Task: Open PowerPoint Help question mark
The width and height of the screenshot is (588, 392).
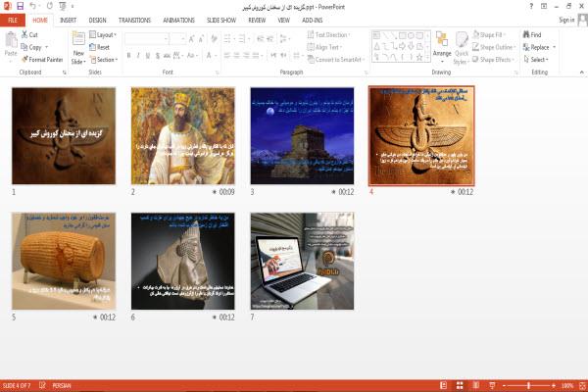Action: pos(531,7)
